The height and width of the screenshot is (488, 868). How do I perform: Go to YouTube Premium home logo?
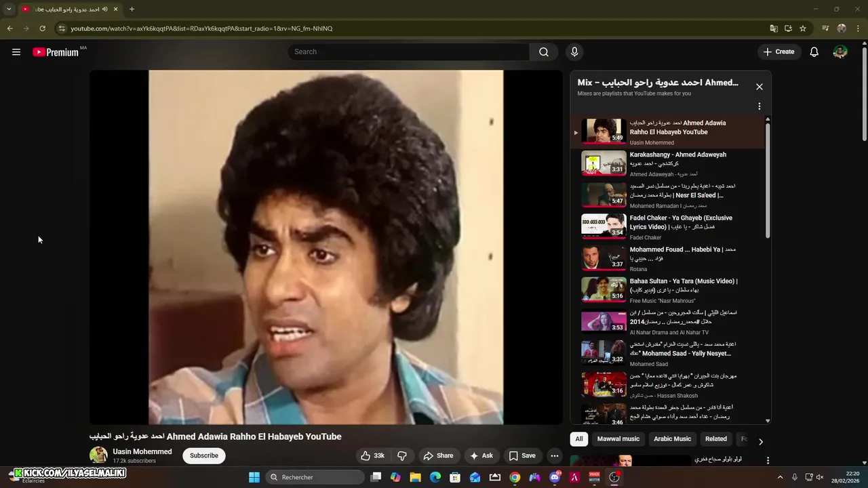click(x=56, y=52)
